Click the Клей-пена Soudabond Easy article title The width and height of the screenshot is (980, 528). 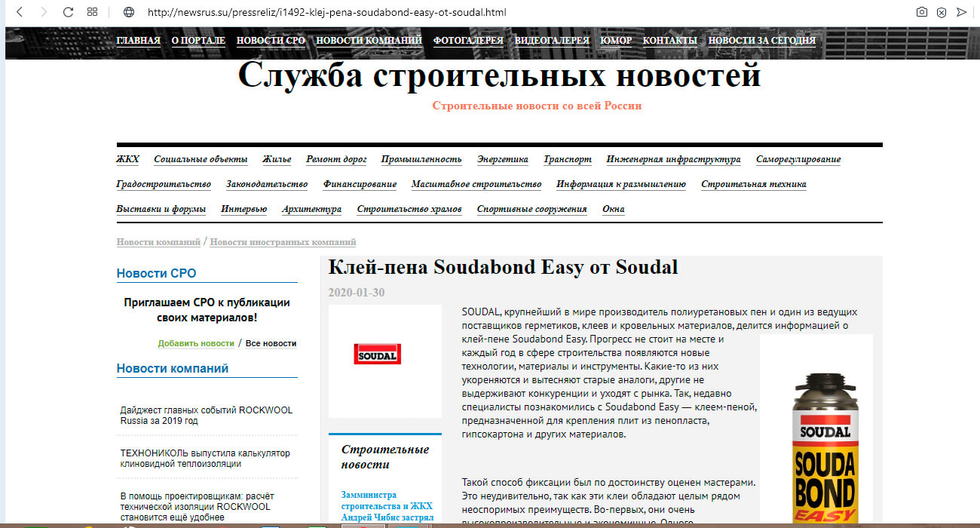coord(504,267)
